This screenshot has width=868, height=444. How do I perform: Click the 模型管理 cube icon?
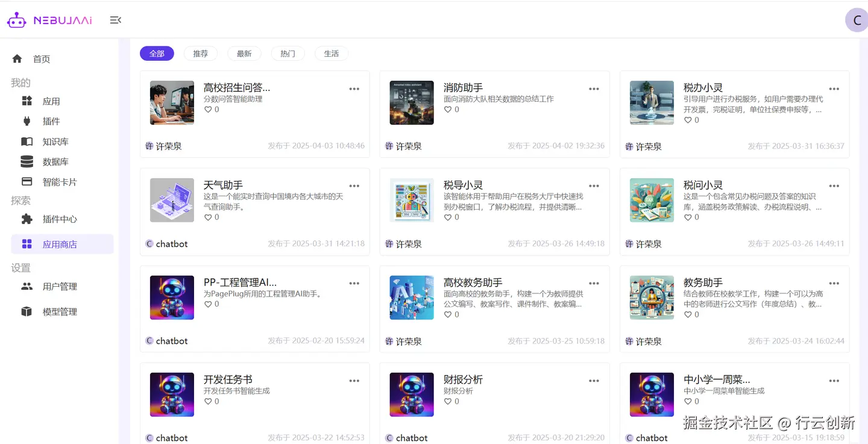[27, 311]
